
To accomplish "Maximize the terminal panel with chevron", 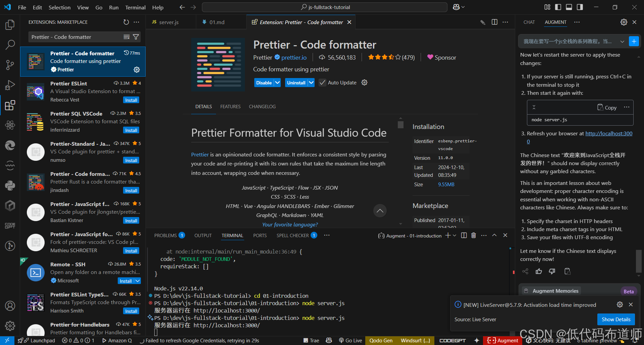I will coord(494,235).
